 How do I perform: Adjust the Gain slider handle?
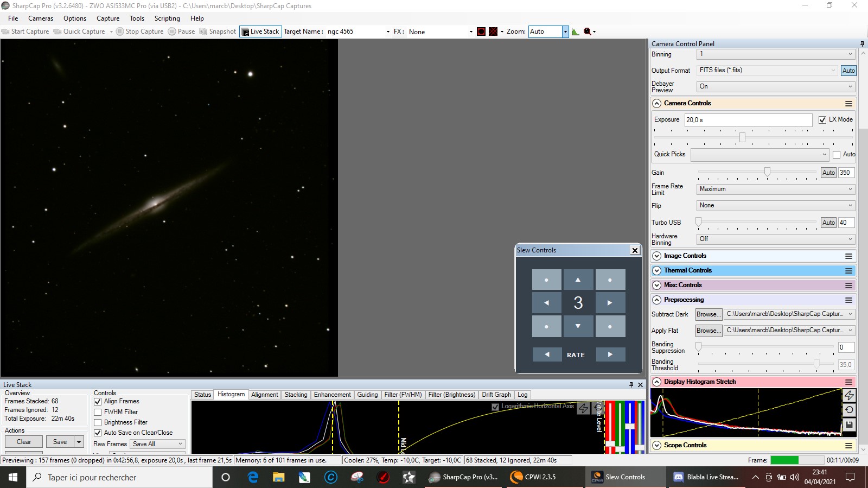pos(767,172)
